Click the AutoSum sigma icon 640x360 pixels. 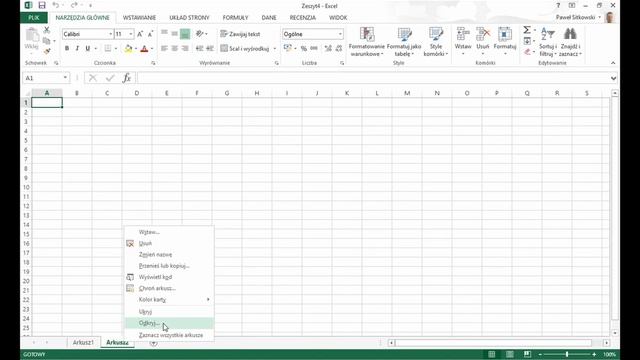coord(527,30)
